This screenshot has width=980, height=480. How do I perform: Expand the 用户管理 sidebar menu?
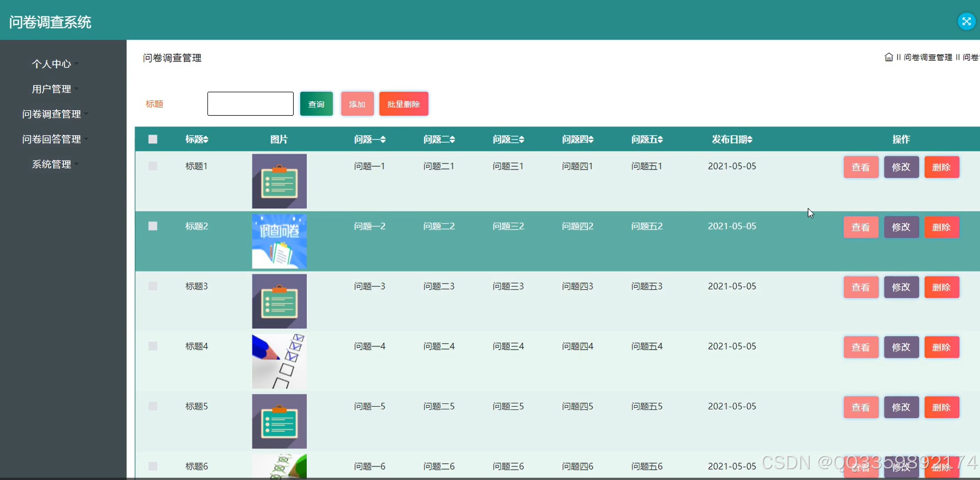point(54,89)
